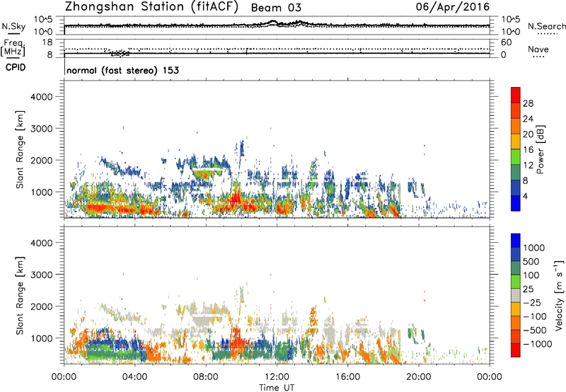
Task: Click 'normal (fast stereo) 153' text
Action: click(x=122, y=70)
